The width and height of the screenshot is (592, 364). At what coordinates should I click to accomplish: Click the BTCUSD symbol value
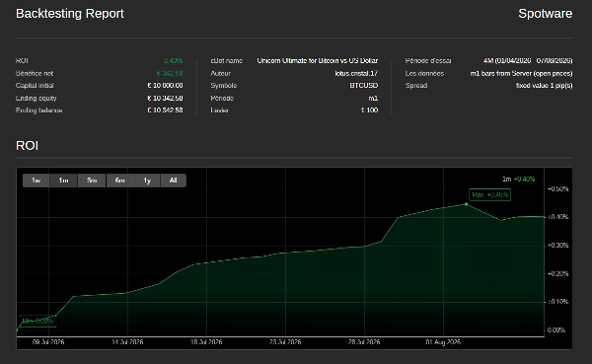(363, 86)
